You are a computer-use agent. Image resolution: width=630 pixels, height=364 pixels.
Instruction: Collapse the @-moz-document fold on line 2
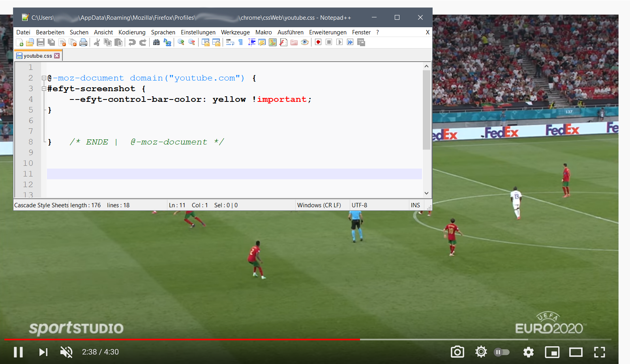pyautogui.click(x=44, y=78)
